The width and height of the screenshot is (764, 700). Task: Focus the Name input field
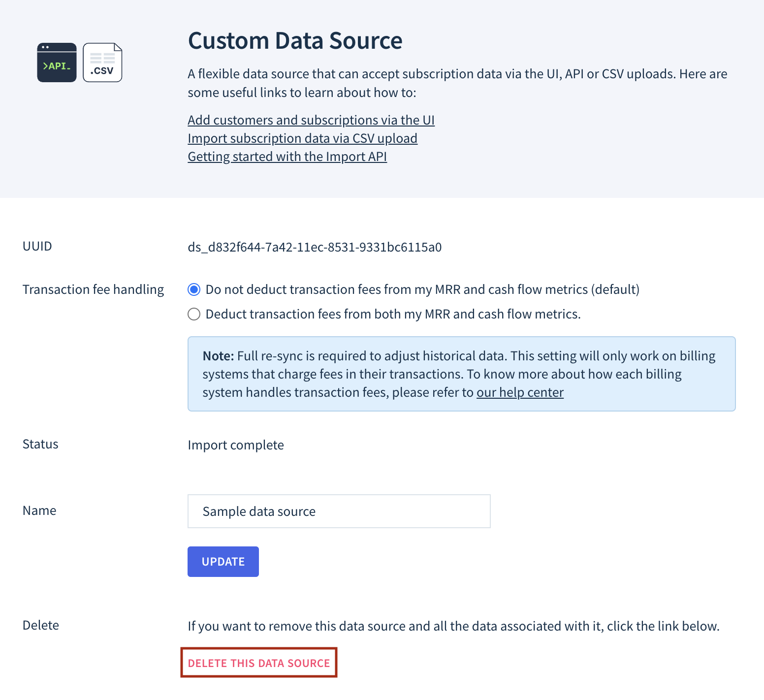pyautogui.click(x=339, y=511)
